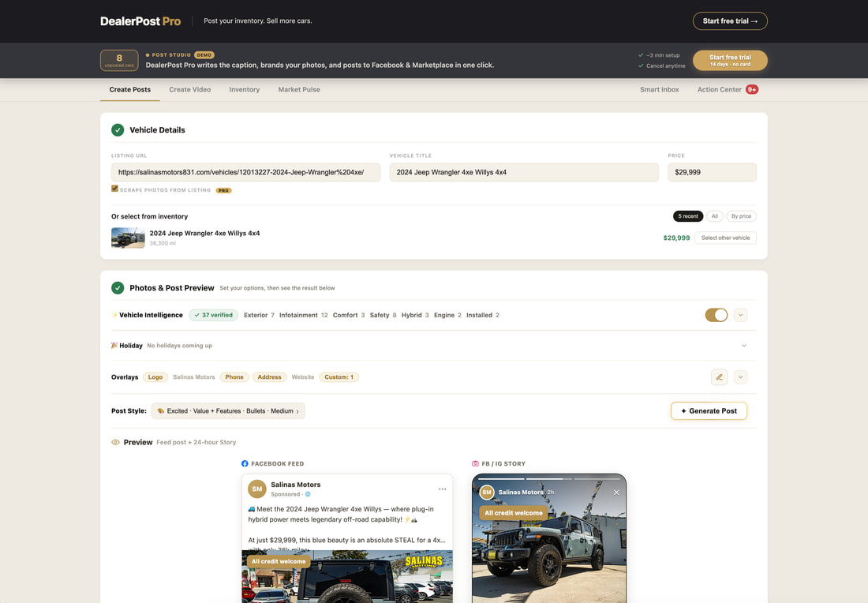Open the Post Style selector
Viewport: 868px width, 603px height.
click(228, 411)
